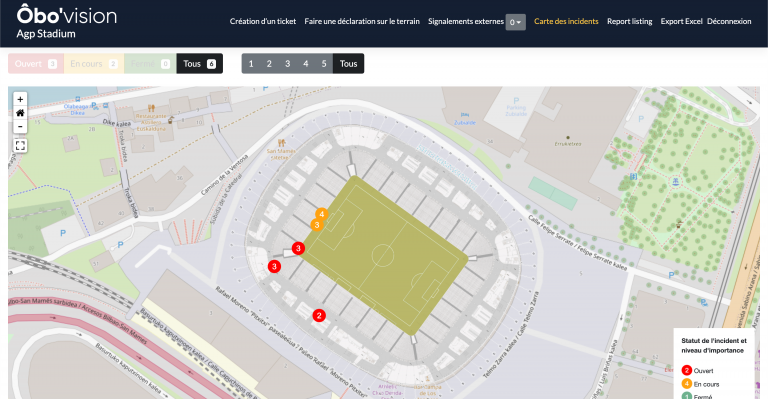Click Export Excel link

[681, 22]
